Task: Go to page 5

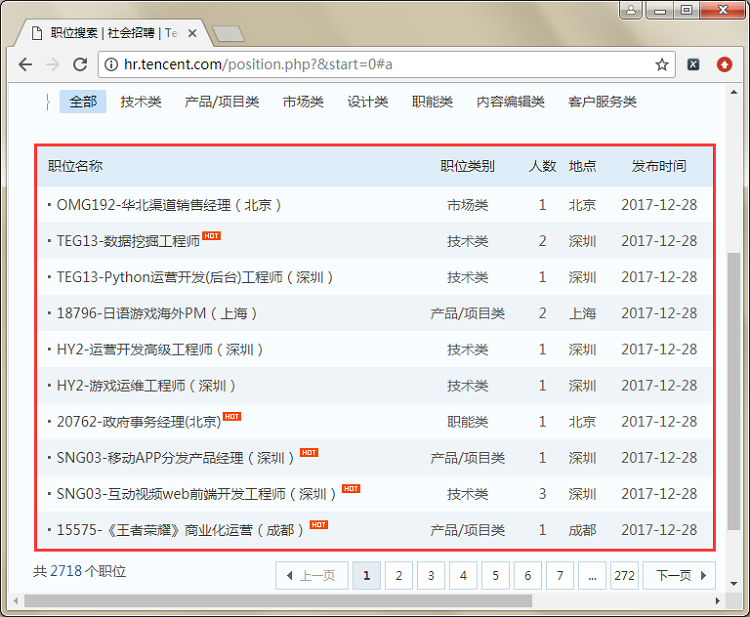Action: [495, 575]
